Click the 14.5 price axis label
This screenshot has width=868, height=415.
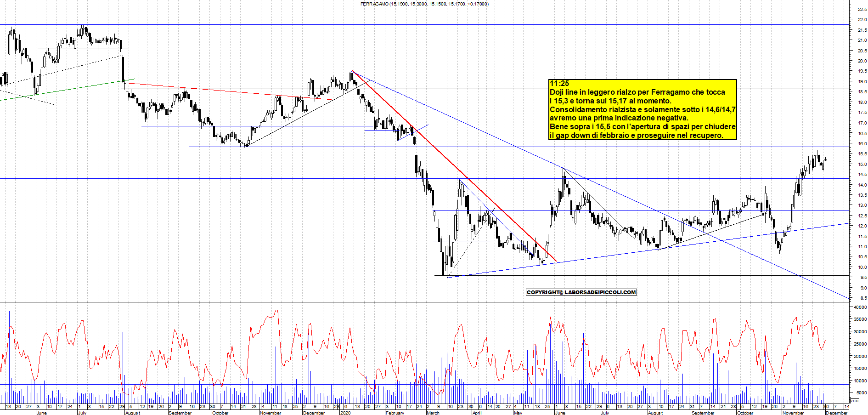click(x=862, y=175)
